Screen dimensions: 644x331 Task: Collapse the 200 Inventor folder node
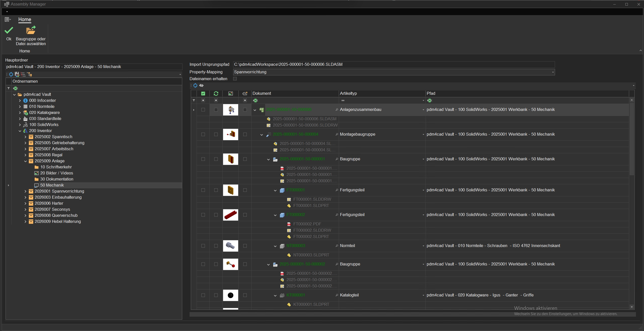point(20,131)
